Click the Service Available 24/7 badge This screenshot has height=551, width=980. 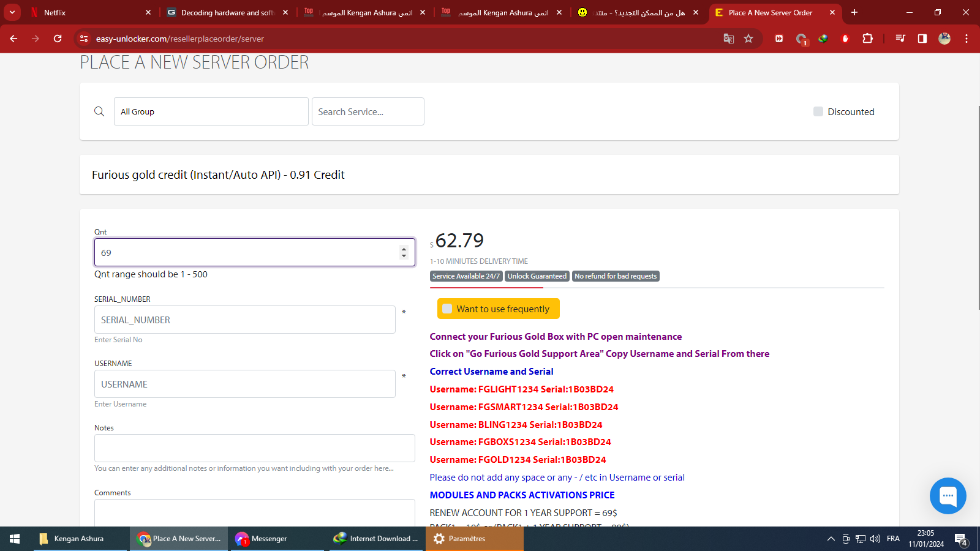pos(466,276)
